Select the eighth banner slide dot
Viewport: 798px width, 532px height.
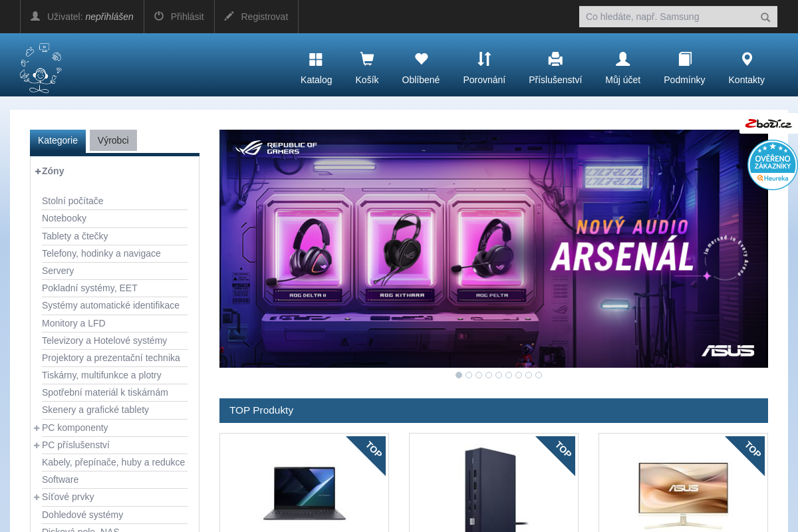coord(529,375)
